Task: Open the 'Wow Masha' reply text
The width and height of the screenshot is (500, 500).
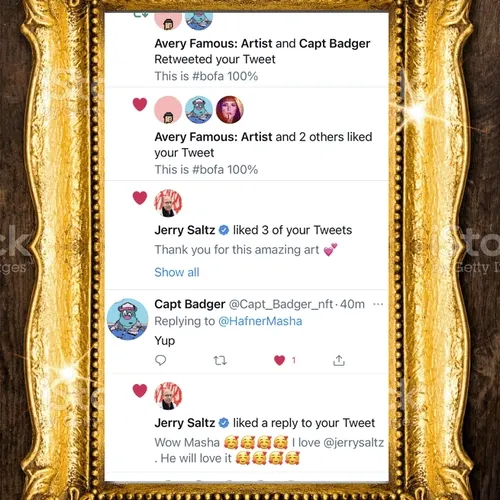Action: pos(269,450)
